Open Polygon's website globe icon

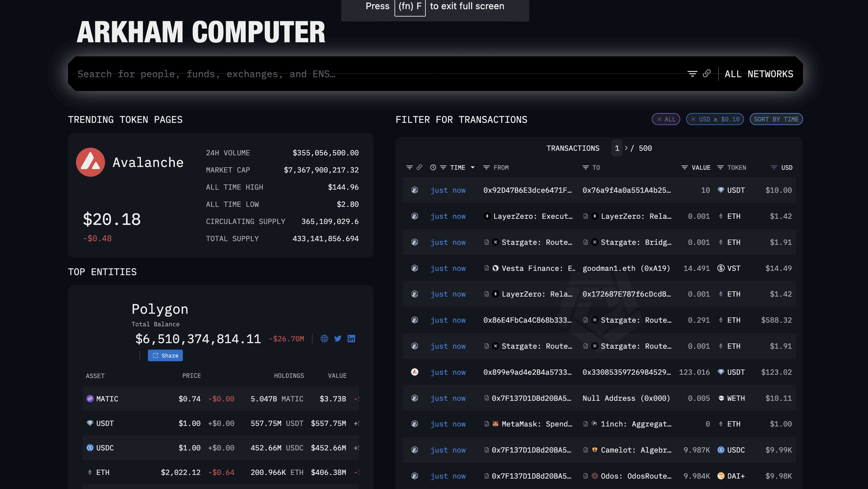(x=324, y=339)
